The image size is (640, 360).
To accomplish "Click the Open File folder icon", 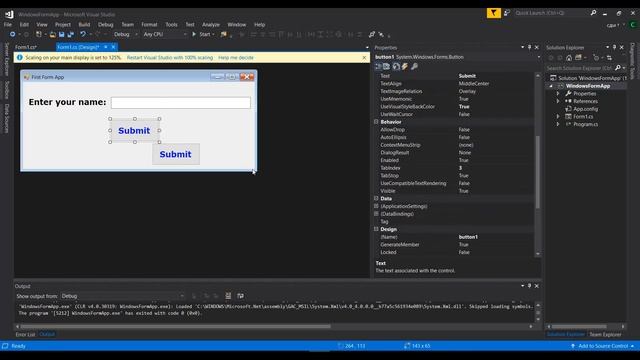I will 53,35.
